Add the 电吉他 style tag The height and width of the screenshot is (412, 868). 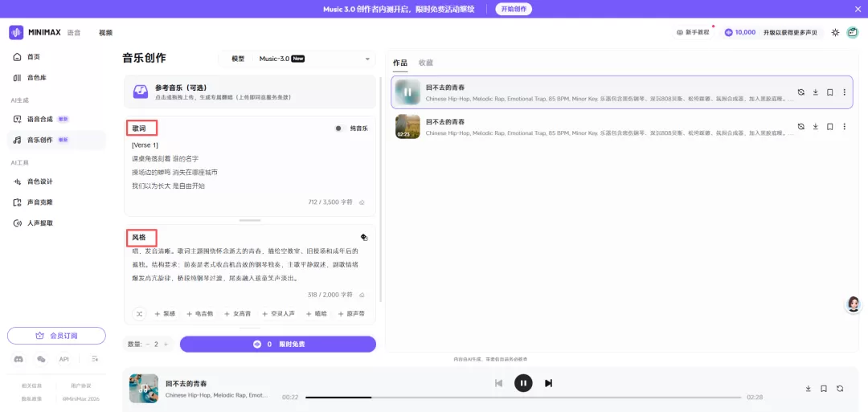[x=200, y=313]
